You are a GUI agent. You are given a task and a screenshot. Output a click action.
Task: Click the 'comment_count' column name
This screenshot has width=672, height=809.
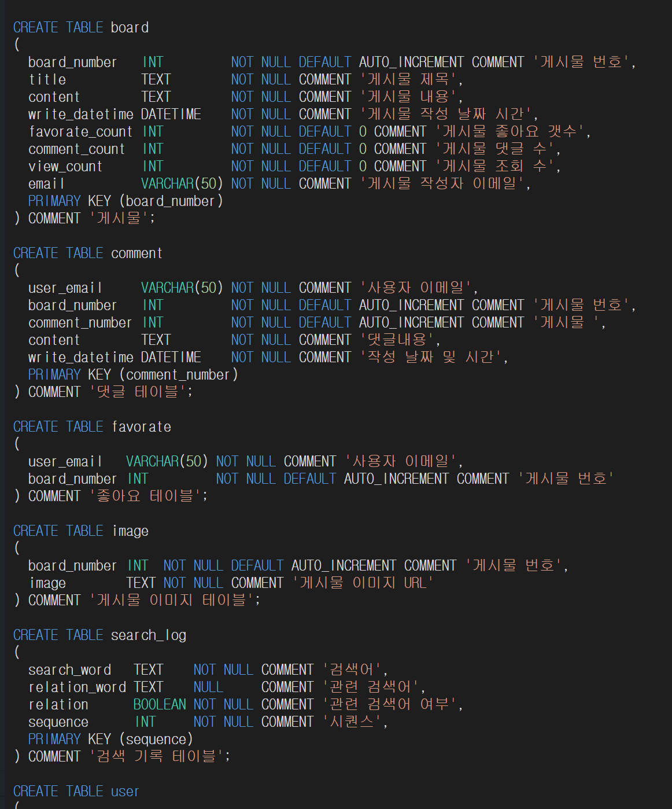pos(77,149)
